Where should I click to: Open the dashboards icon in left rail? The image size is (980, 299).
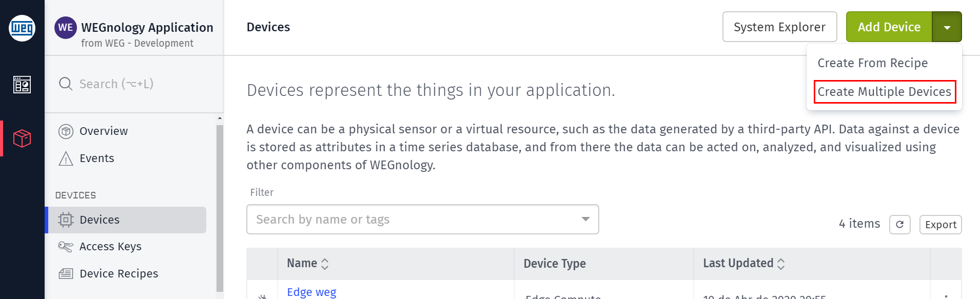pos(22,84)
